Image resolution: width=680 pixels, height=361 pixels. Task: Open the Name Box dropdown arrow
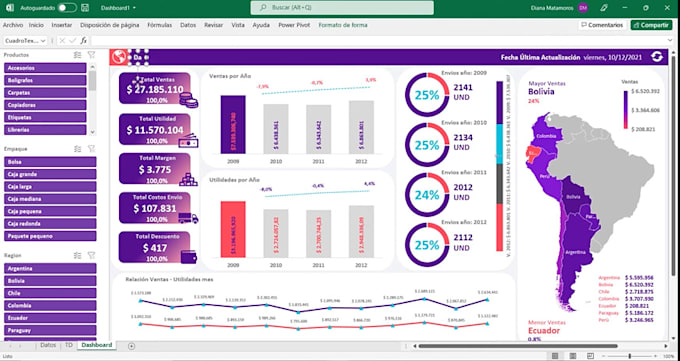(x=43, y=41)
